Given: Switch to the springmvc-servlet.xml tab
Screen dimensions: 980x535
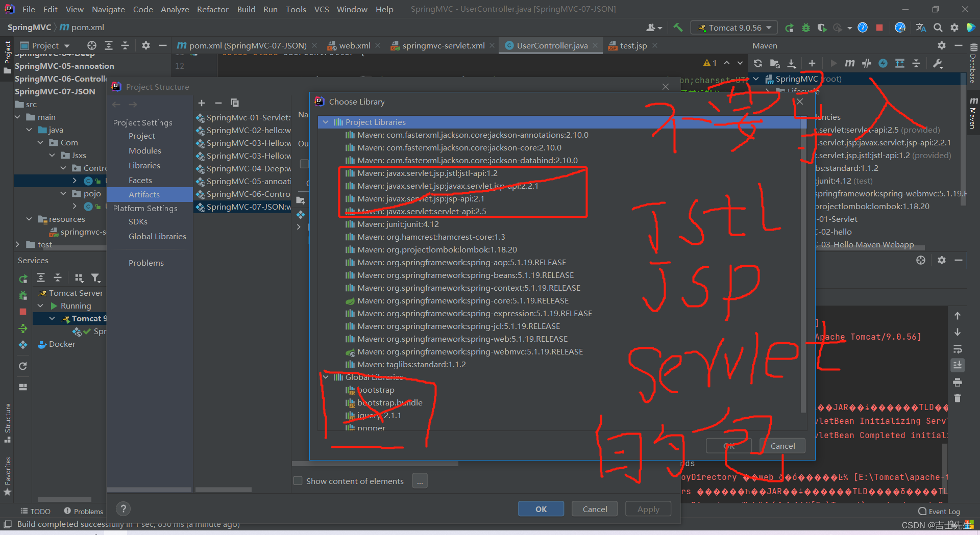Looking at the screenshot, I should click(x=443, y=45).
